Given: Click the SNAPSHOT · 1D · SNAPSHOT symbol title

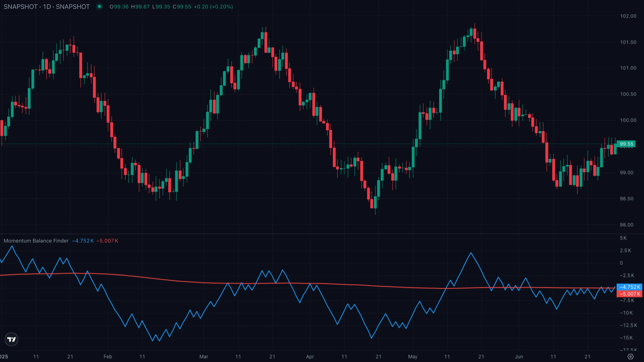Looking at the screenshot, I should 46,6.
